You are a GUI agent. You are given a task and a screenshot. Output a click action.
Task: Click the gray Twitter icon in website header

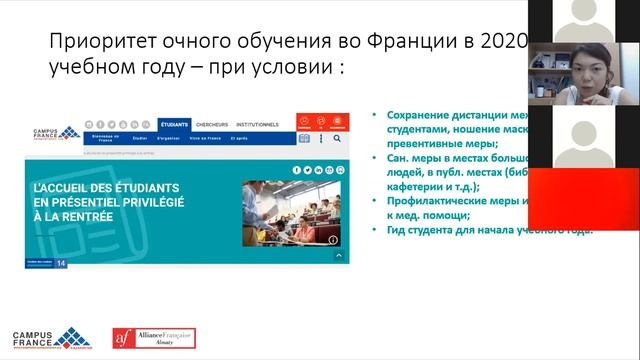111,124
